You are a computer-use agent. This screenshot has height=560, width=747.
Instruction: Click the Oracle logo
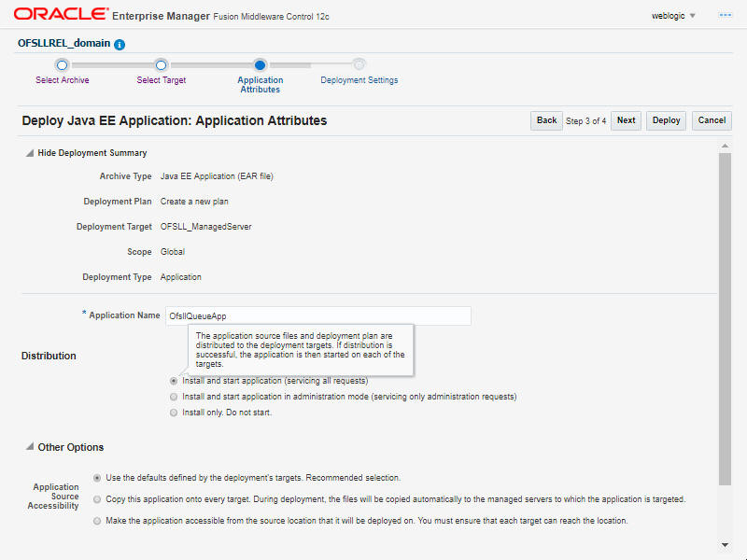pos(61,14)
